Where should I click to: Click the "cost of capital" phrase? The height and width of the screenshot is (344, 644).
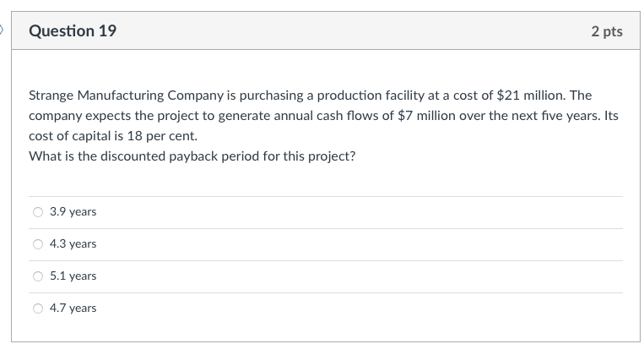pos(68,135)
